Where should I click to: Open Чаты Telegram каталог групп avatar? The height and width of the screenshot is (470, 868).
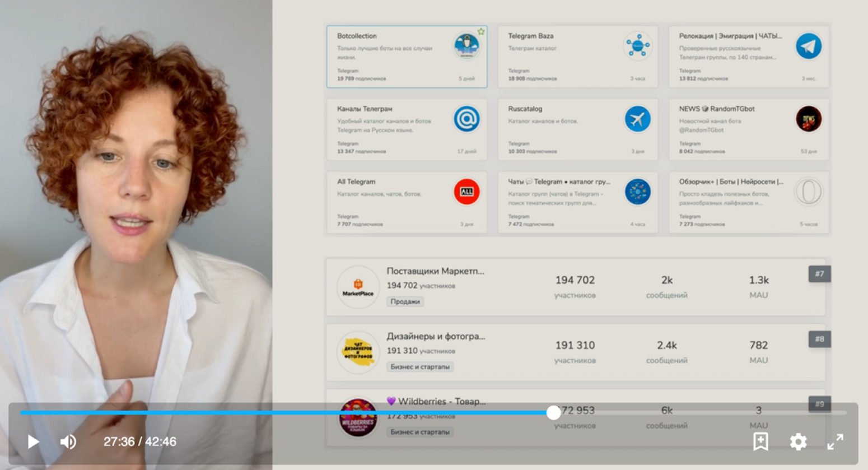(x=637, y=192)
